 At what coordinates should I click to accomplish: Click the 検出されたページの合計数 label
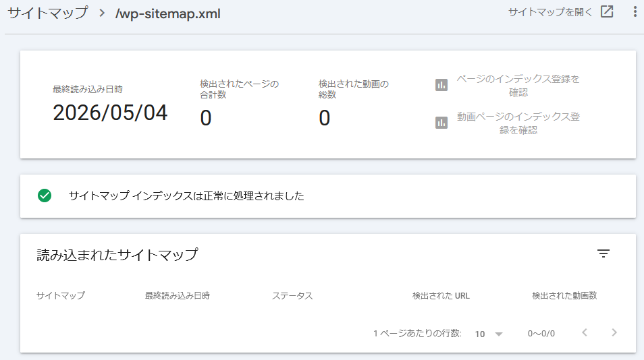pyautogui.click(x=239, y=89)
